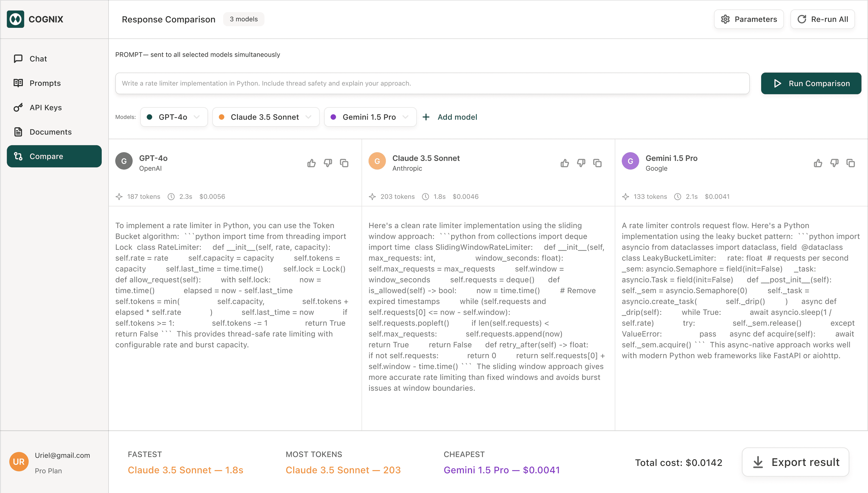Image resolution: width=868 pixels, height=493 pixels.
Task: Copy the GPT-4o response text
Action: coord(344,163)
